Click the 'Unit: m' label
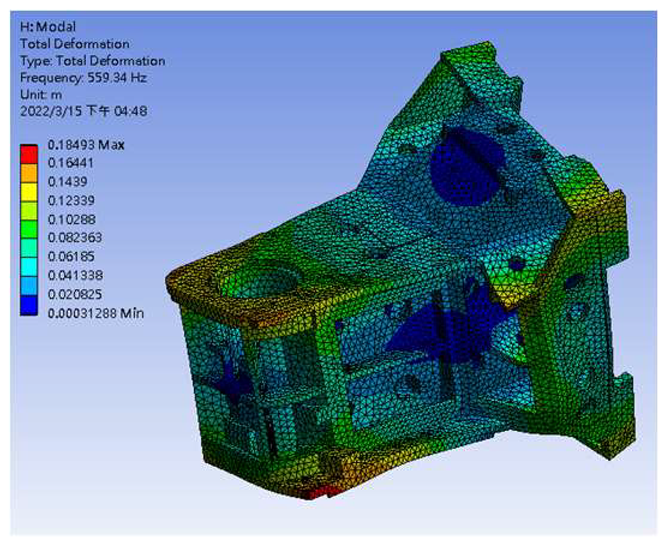 (41, 94)
